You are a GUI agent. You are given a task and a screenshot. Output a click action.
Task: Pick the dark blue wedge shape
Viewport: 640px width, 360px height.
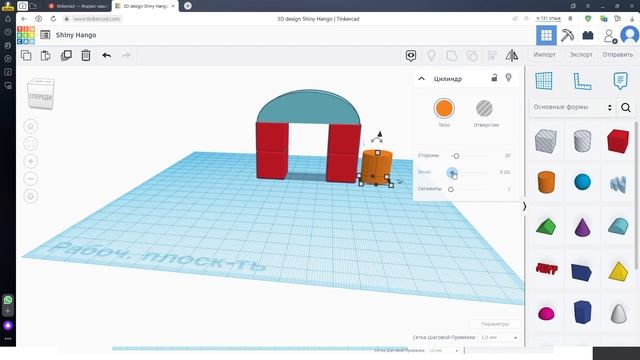tap(582, 272)
